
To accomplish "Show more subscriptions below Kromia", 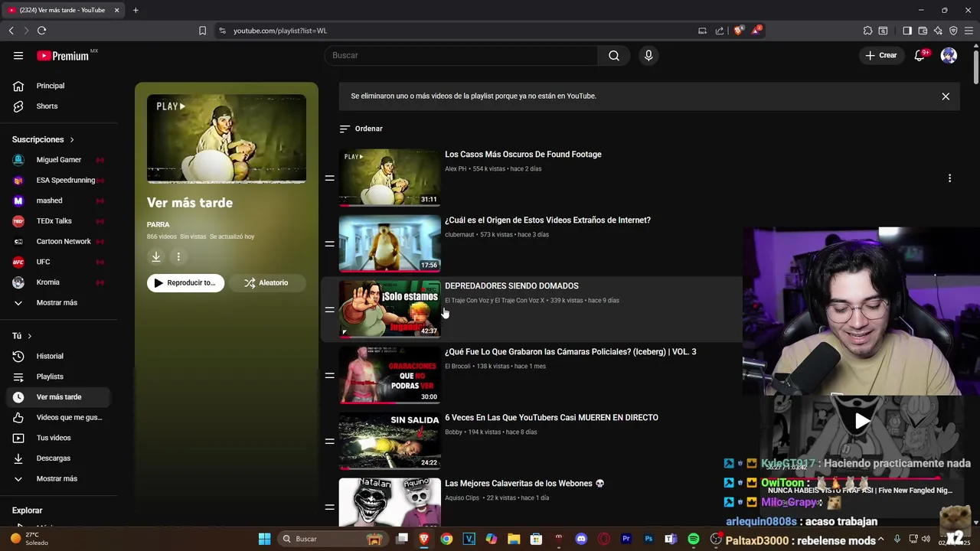I will point(55,303).
